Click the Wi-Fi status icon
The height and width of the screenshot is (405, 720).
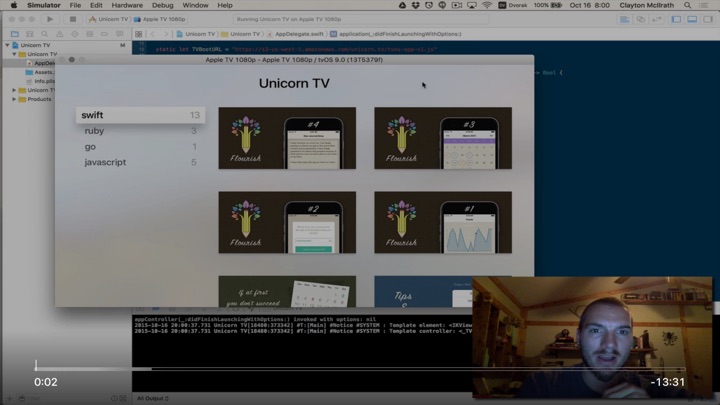(487, 6)
